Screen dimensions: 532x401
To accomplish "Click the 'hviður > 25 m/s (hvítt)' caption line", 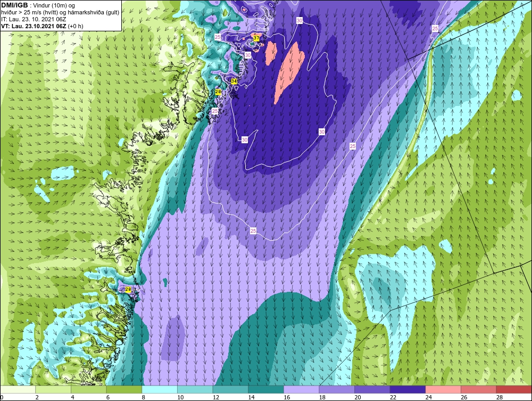I will [60, 12].
